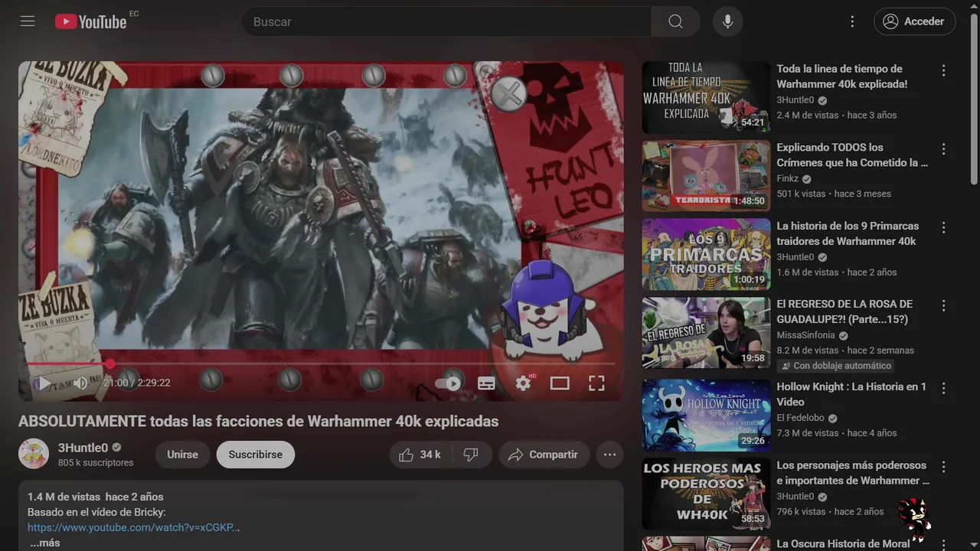Switch to theater mode
The height and width of the screenshot is (551, 980).
[x=560, y=383]
